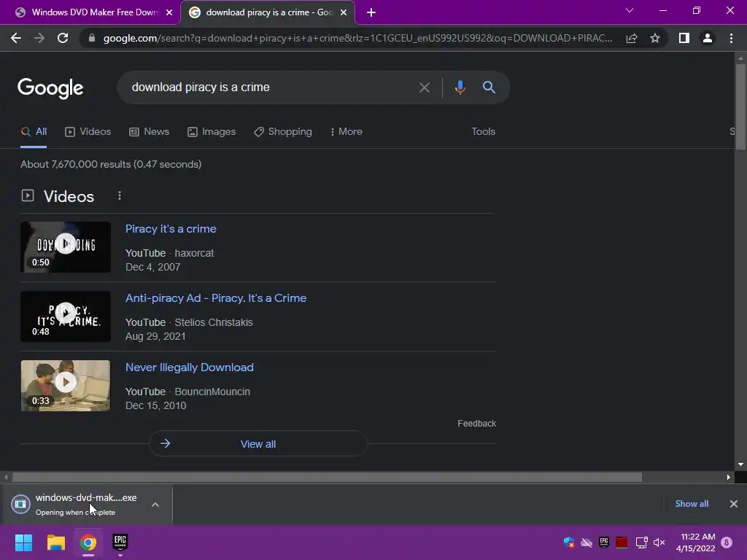Viewport: 747px width, 560px height.
Task: Open Anti-piracy Ad - Piracy. It's a Crime link
Action: coord(216,298)
